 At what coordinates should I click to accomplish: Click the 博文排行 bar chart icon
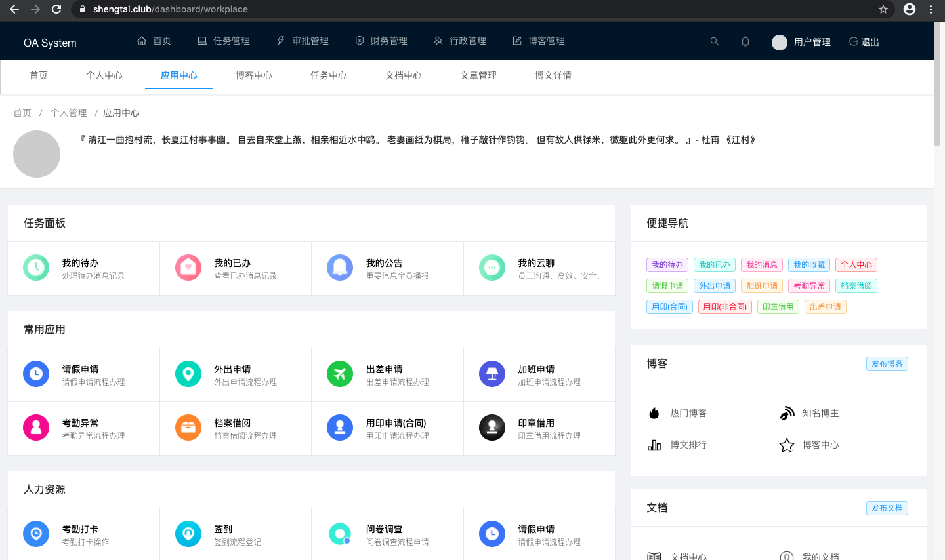click(x=654, y=445)
